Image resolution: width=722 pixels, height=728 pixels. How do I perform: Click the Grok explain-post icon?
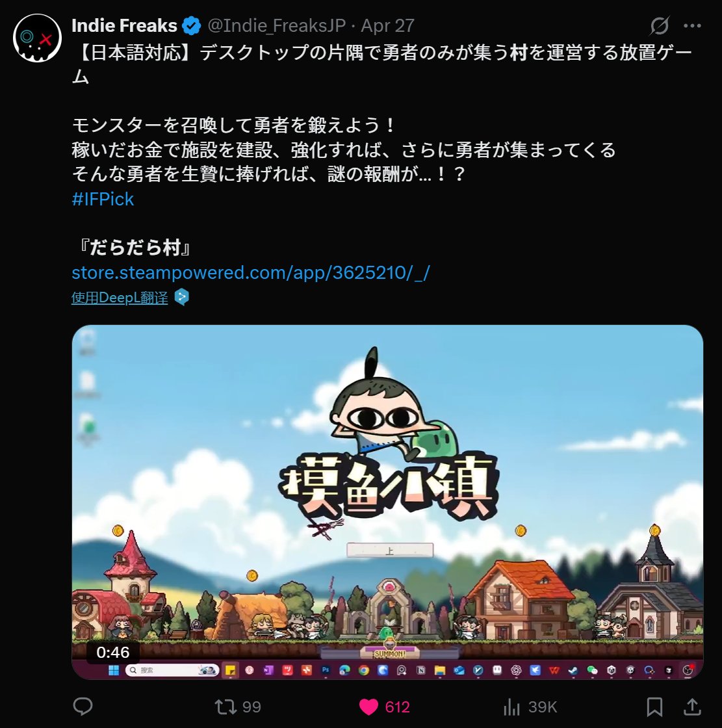click(x=660, y=26)
